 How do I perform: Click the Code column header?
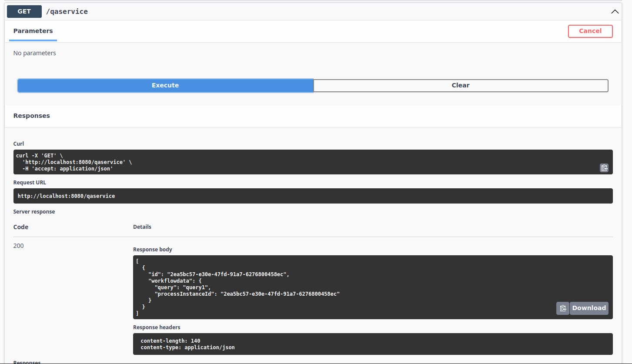point(21,227)
